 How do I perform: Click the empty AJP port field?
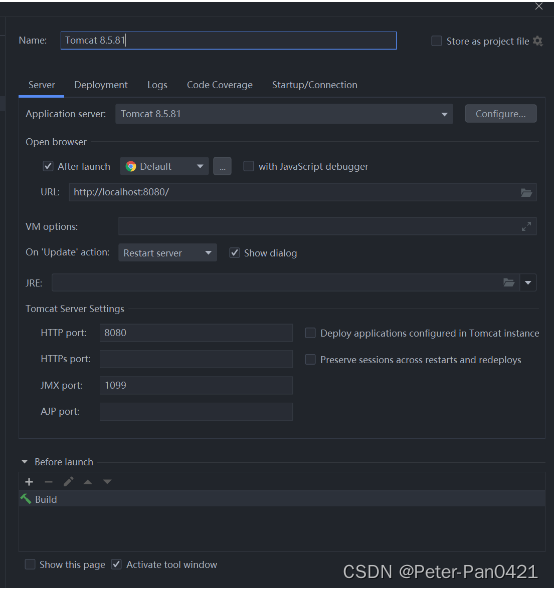pos(196,412)
